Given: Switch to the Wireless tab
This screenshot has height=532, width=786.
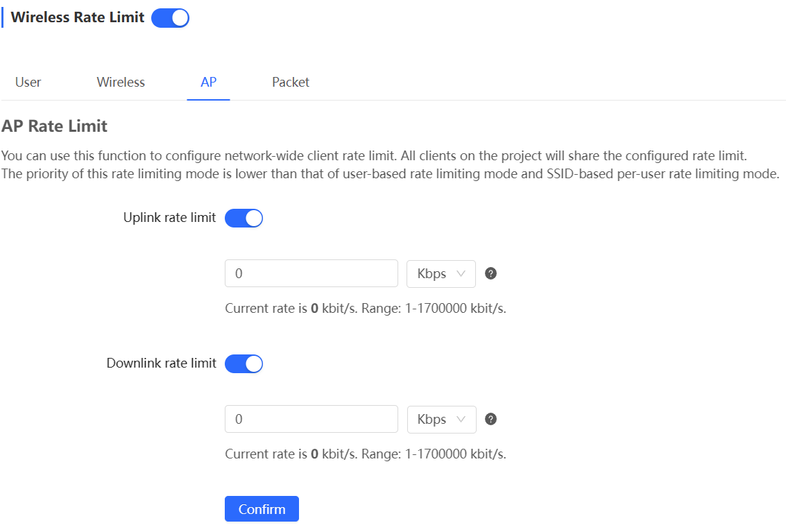Looking at the screenshot, I should pyautogui.click(x=120, y=82).
